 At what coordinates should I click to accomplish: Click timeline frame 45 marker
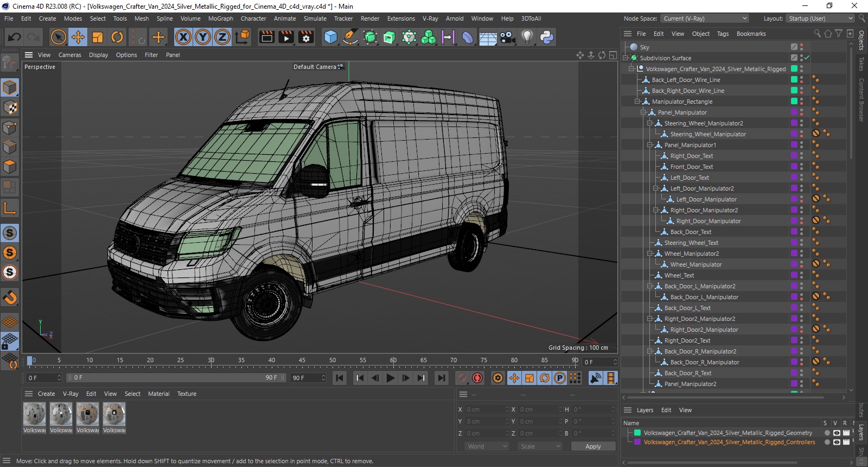point(302,360)
